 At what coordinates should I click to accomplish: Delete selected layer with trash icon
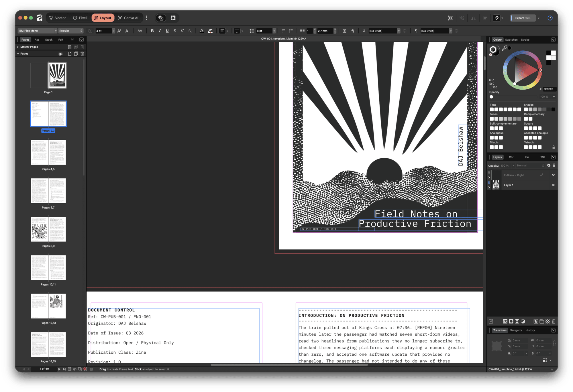[x=554, y=321]
